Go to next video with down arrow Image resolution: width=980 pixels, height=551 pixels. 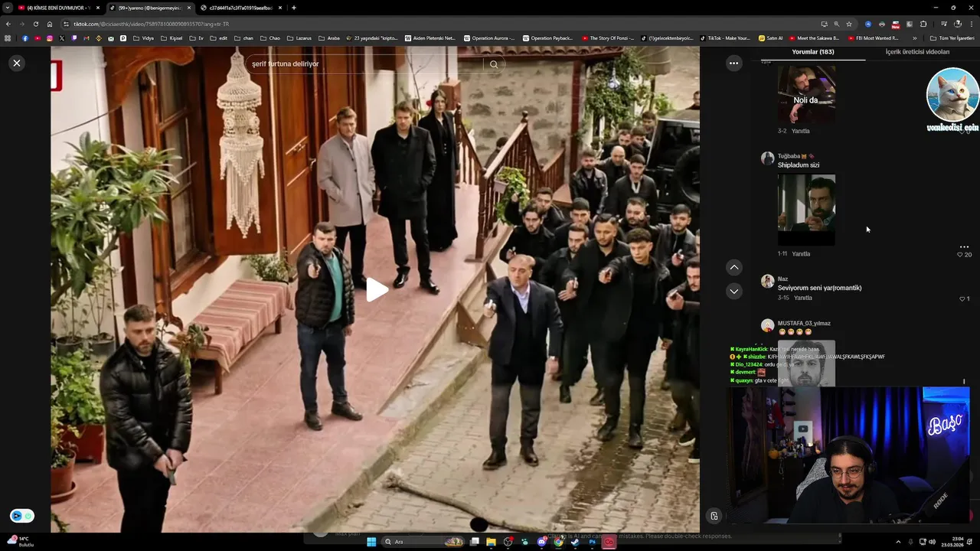point(734,291)
